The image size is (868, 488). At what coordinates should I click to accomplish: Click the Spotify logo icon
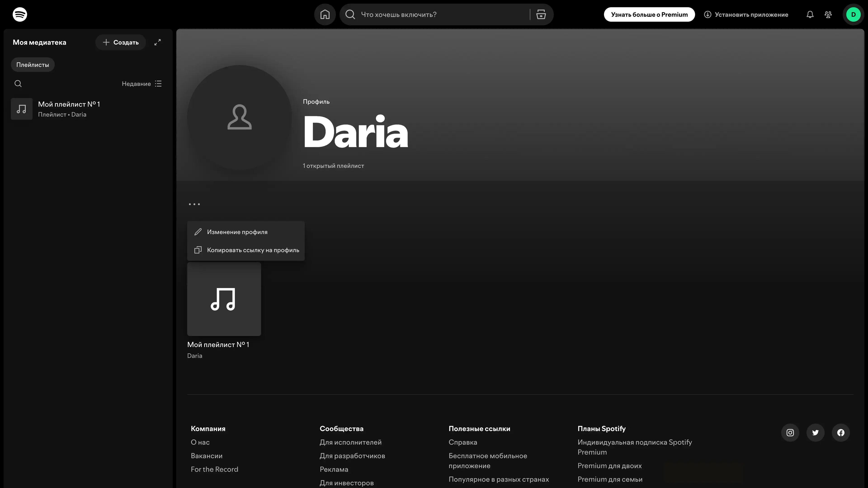[20, 14]
